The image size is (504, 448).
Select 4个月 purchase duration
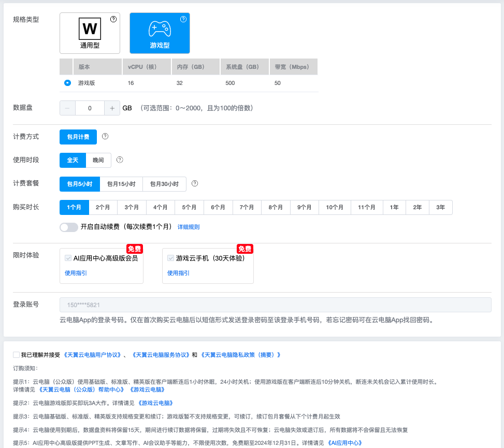tap(161, 207)
